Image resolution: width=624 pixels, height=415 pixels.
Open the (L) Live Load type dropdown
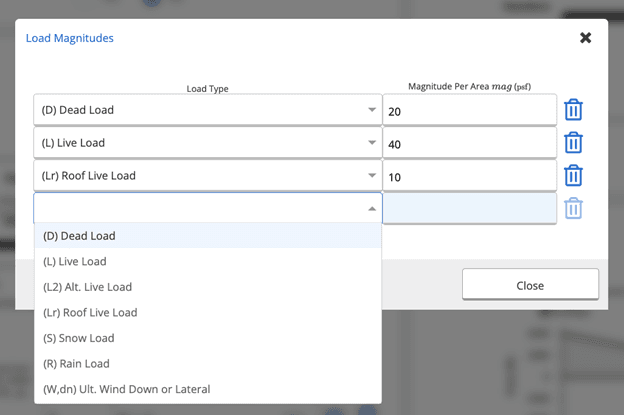[x=207, y=142]
